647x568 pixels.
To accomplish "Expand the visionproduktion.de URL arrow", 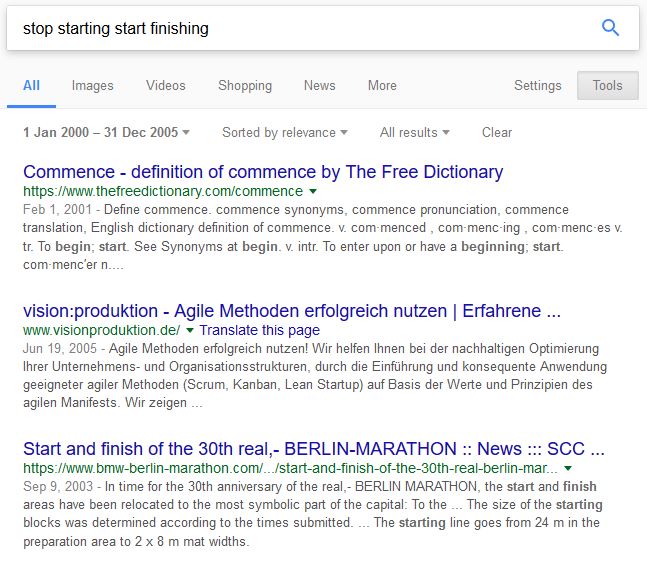I will point(188,330).
